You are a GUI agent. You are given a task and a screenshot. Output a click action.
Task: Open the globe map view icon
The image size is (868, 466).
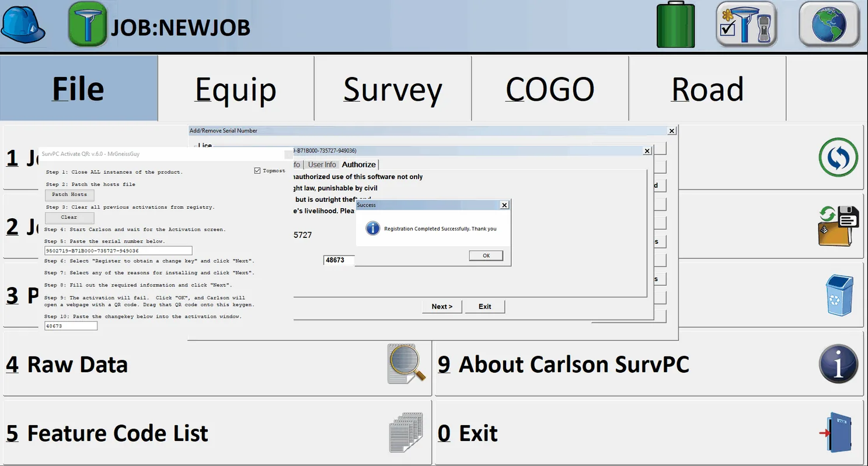829,24
